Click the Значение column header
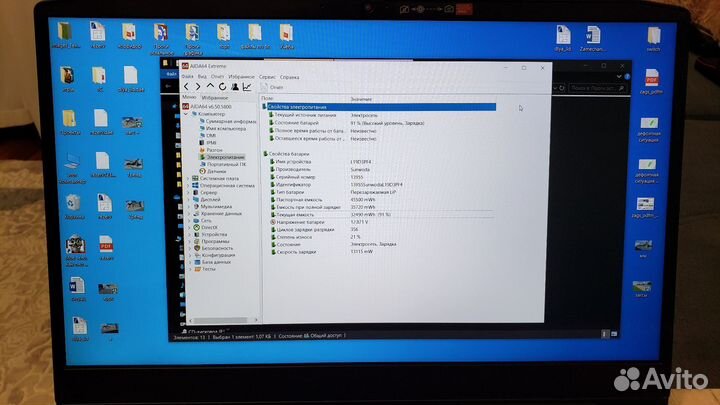Image resolution: width=720 pixels, height=405 pixels. [361, 99]
